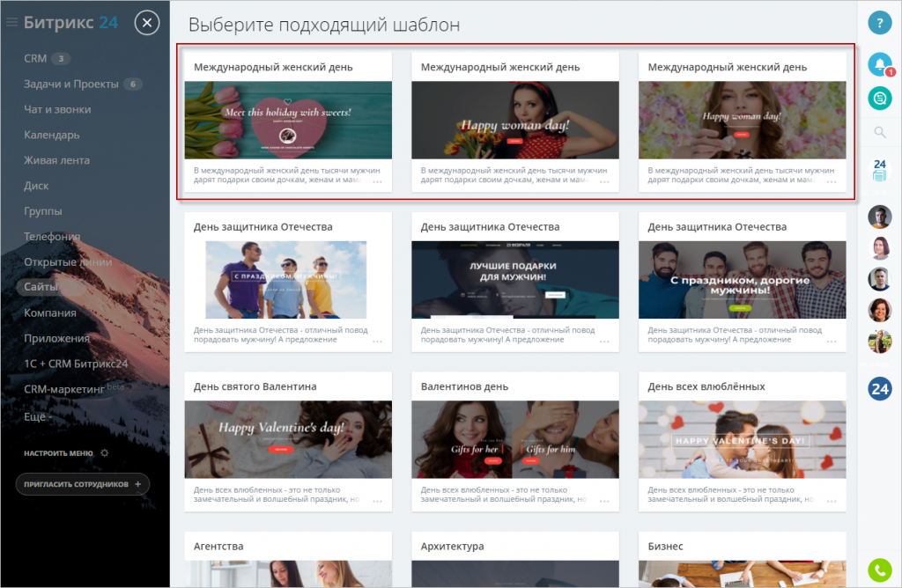Screen dimensions: 902x588
Task: Select floral 'Happy woman day' template
Action: (742, 120)
